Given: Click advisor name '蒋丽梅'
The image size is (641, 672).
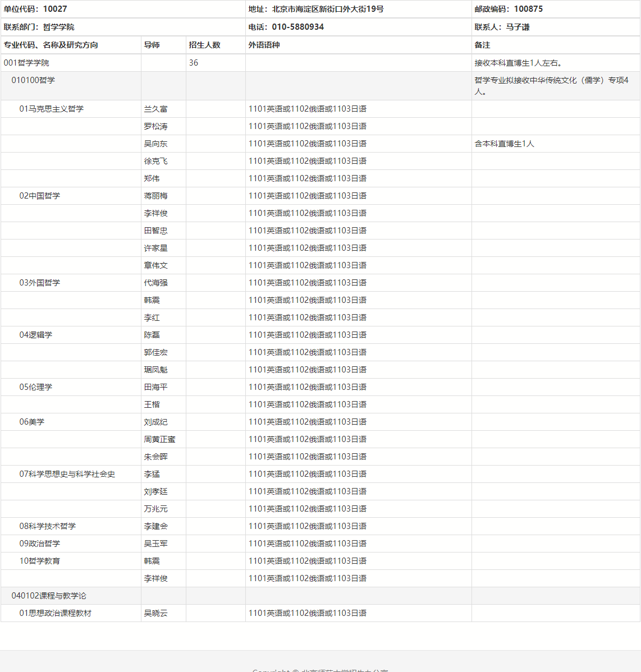Looking at the screenshot, I should [x=155, y=196].
